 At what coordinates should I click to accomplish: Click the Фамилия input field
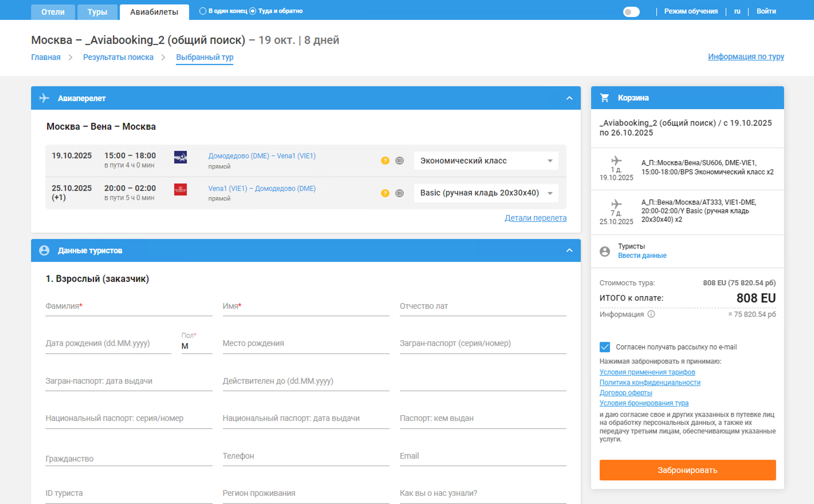(x=129, y=307)
